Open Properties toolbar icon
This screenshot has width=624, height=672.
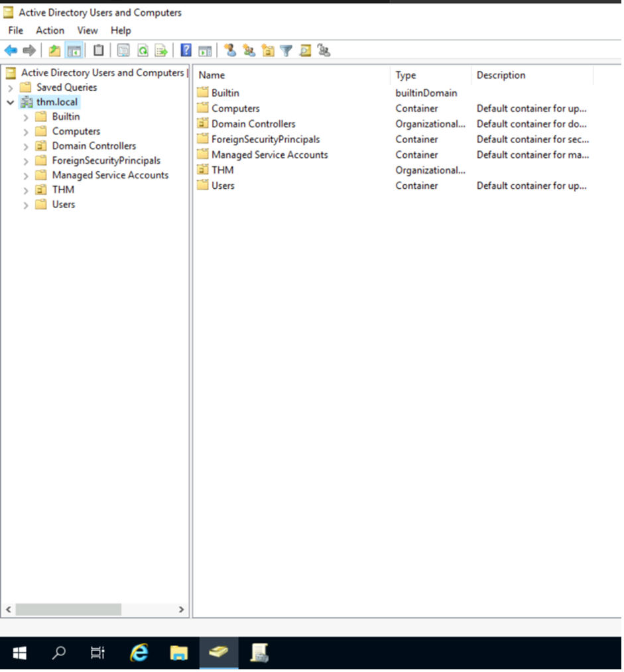123,51
